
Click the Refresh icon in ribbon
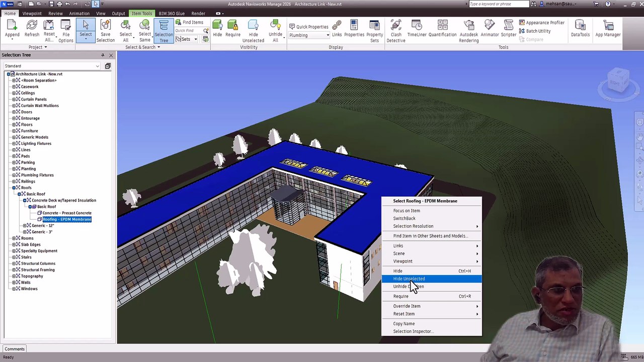32,29
